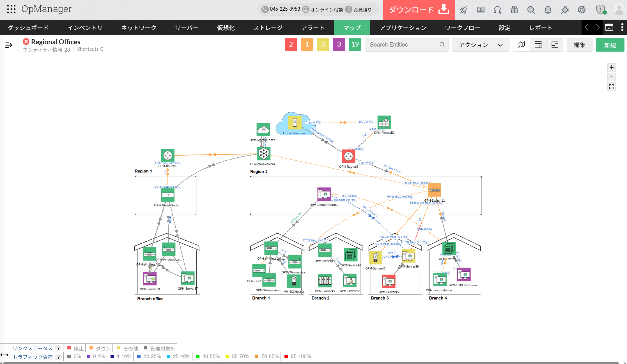Screen dimensions: 627x364
Task: Click the 編集 button
Action: [x=580, y=45]
